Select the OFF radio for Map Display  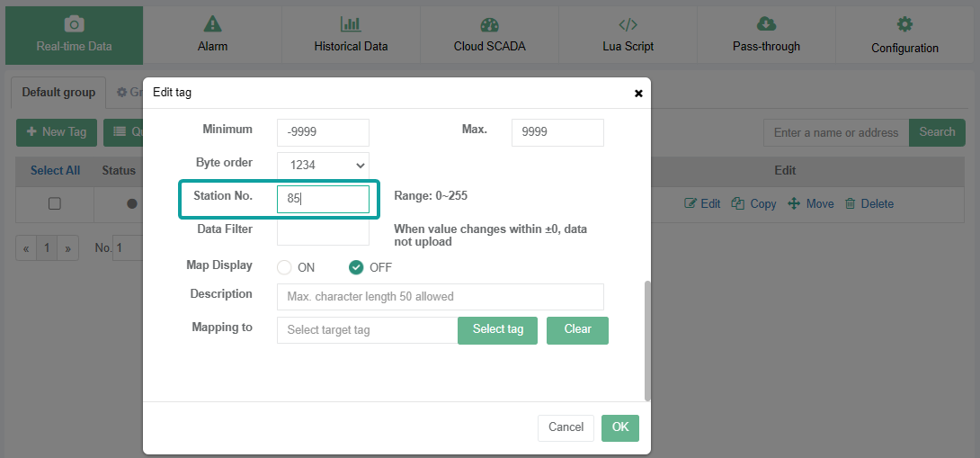click(356, 267)
